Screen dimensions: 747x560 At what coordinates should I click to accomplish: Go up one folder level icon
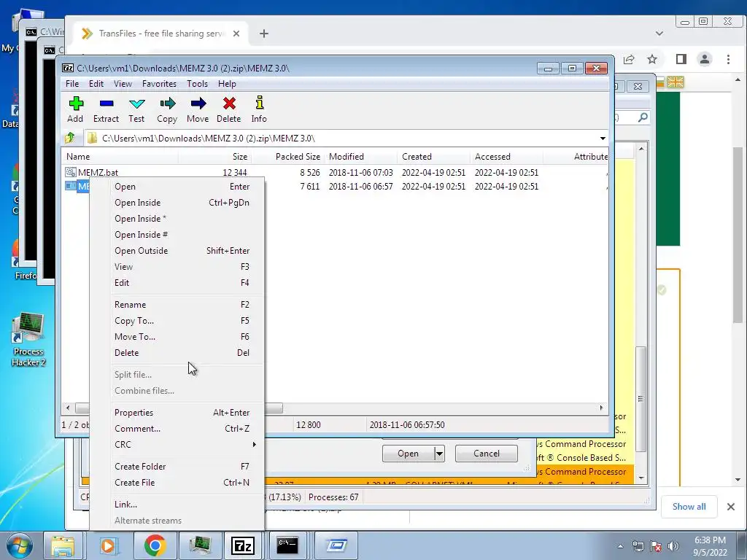coord(70,138)
